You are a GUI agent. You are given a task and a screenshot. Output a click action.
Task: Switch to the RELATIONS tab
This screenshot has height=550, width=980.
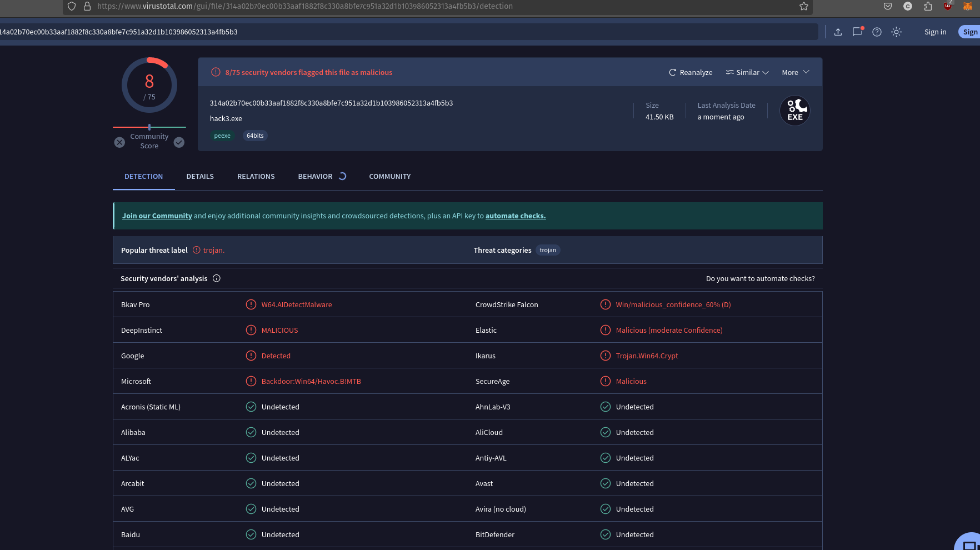[x=256, y=177]
